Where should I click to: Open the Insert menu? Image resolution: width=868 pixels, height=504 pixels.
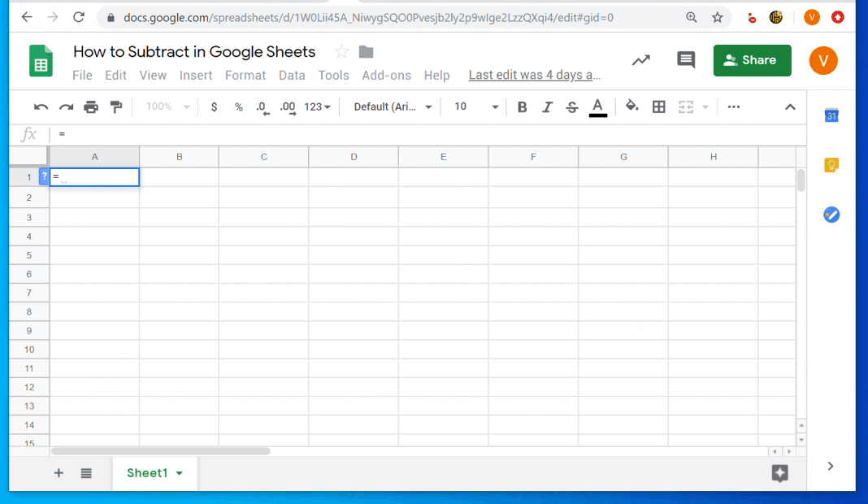(196, 75)
